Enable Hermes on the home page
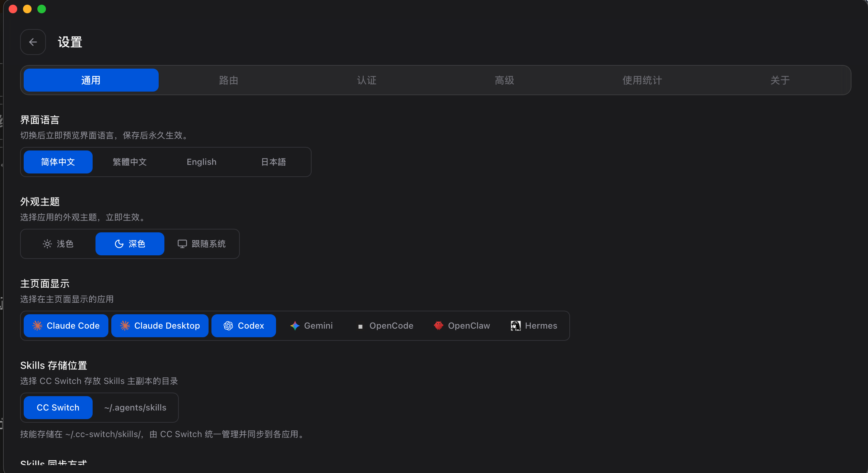The image size is (868, 473). click(x=534, y=326)
